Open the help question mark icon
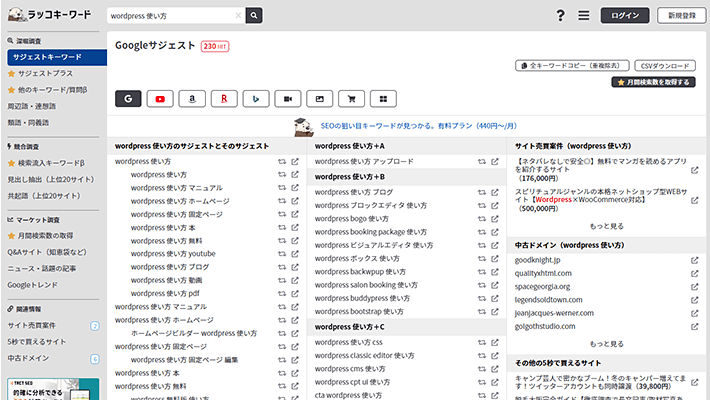This screenshot has width=710, height=400. pyautogui.click(x=561, y=15)
